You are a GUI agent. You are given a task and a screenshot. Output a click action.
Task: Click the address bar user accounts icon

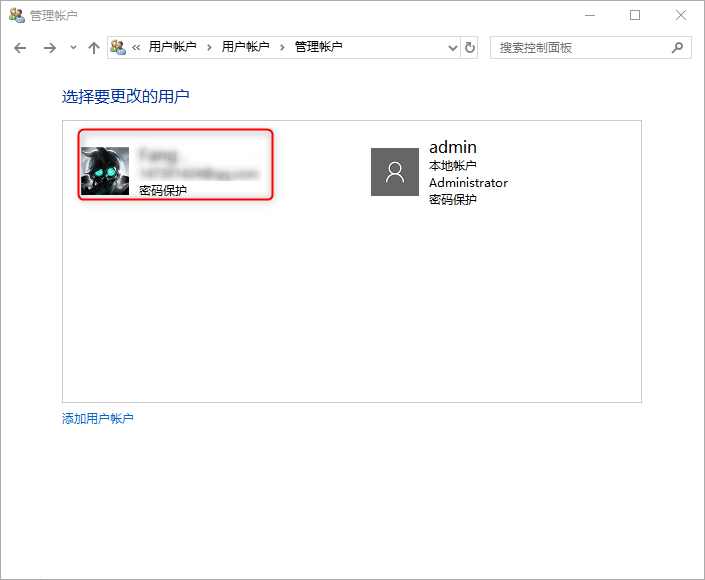118,47
